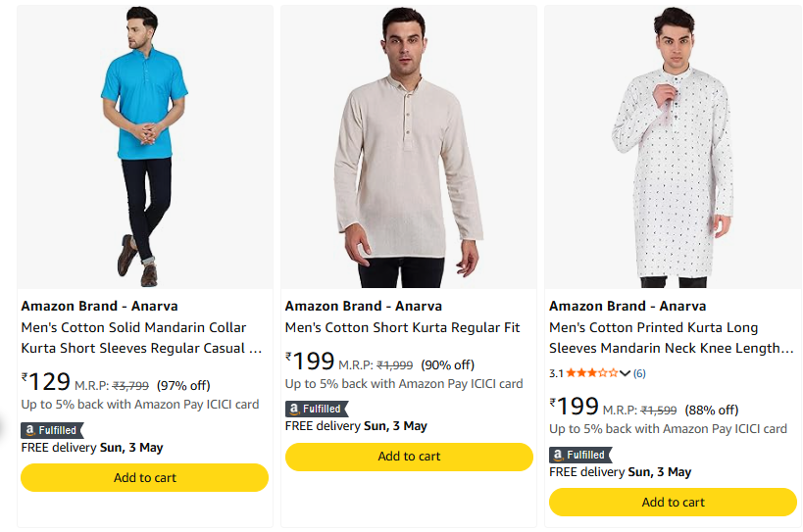The image size is (803, 532).
Task: Open beige short kurta product image
Action: [409, 145]
